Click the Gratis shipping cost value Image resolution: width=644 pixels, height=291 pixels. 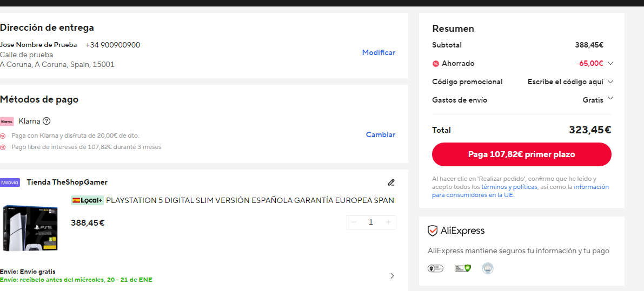coord(593,100)
